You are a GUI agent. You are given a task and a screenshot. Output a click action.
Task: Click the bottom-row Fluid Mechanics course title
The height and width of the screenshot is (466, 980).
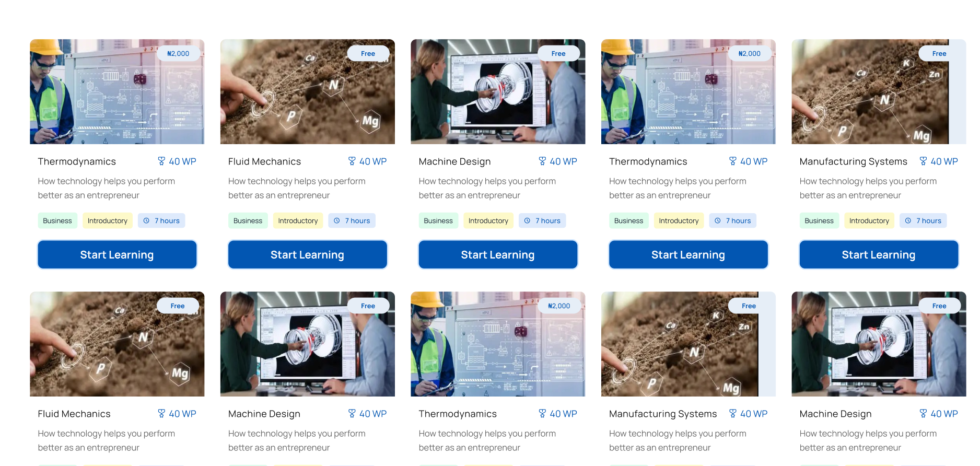point(74,414)
